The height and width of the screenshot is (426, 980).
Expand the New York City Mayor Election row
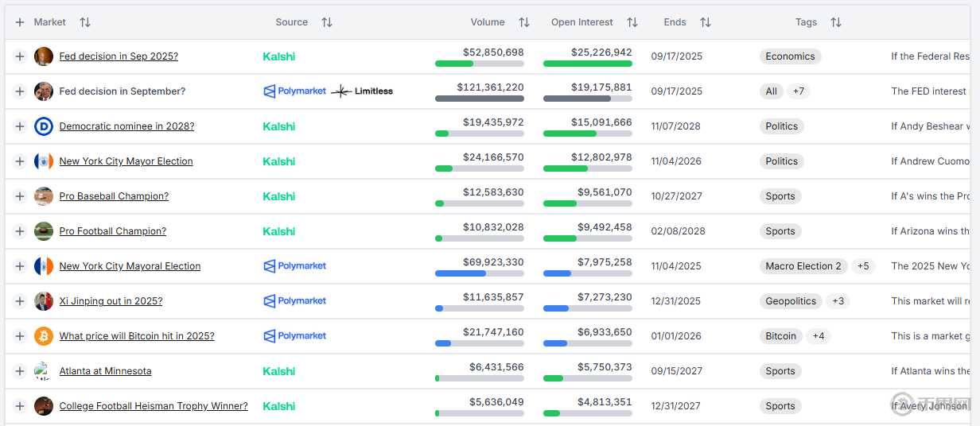20,161
